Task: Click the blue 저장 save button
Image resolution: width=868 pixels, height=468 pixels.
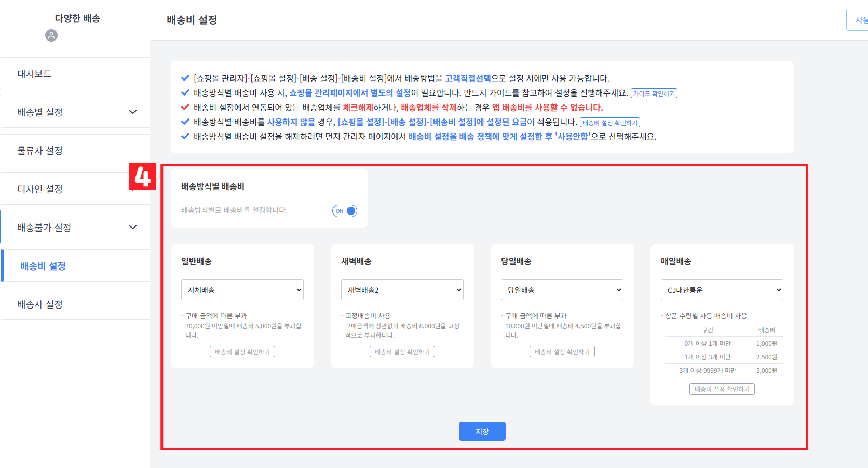Action: tap(482, 431)
